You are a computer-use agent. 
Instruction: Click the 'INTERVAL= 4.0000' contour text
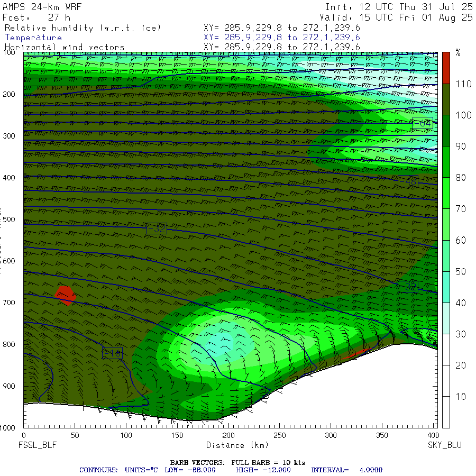tap(346, 470)
